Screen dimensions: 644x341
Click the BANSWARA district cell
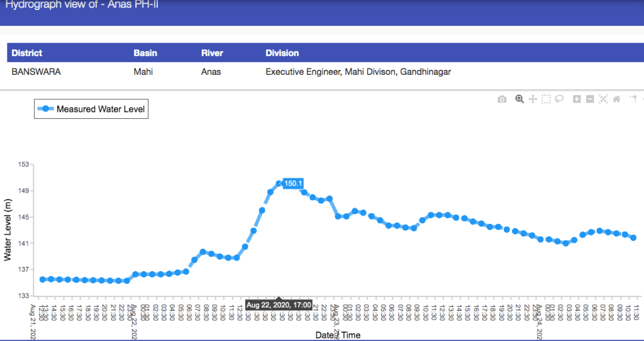pyautogui.click(x=36, y=72)
